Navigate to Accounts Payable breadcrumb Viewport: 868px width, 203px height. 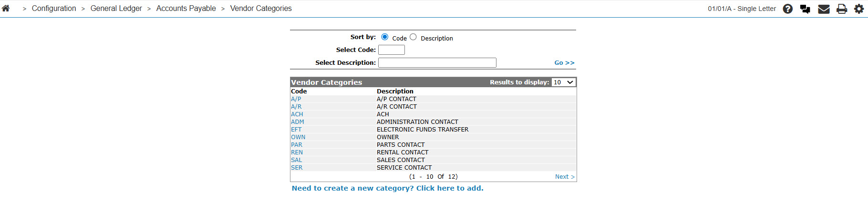pos(186,9)
